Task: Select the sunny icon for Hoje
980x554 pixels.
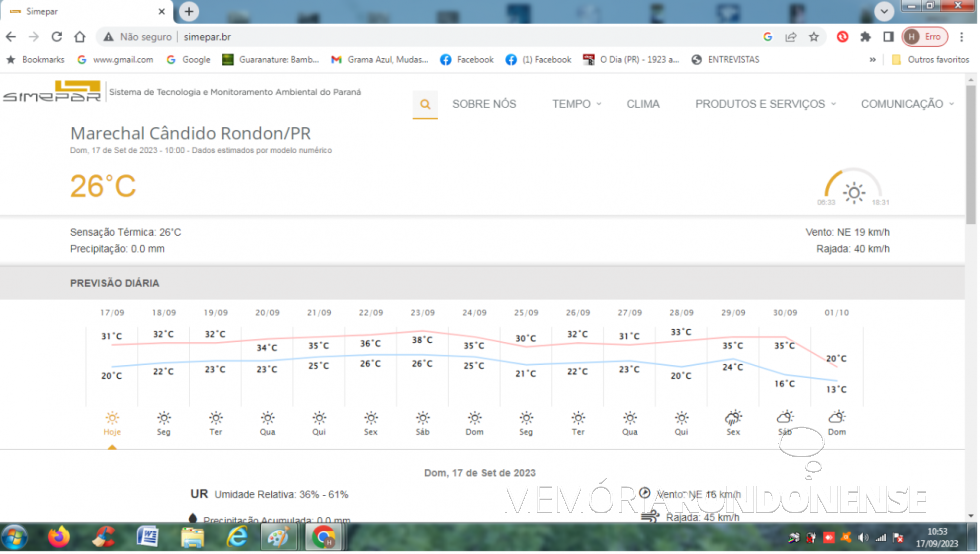Action: (112, 418)
